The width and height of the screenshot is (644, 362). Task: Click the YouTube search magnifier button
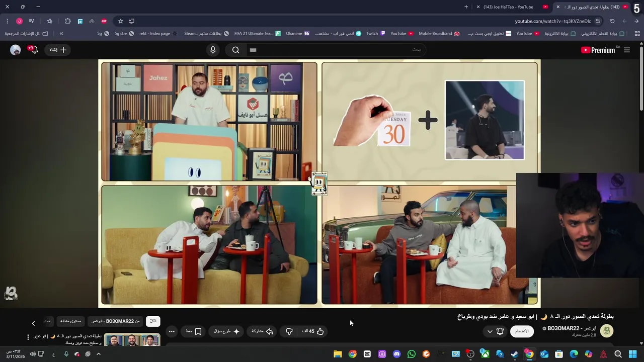(x=235, y=50)
